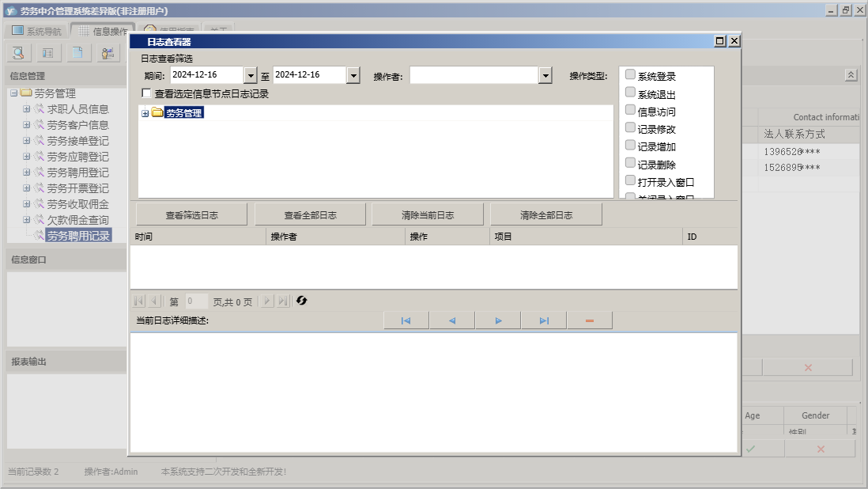Expand 劳务管理 node in log viewer tree
Image resolution: width=868 pixels, height=489 pixels.
pos(145,113)
